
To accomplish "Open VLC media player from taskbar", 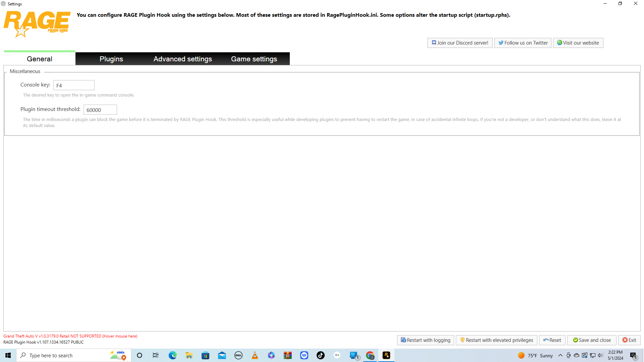I will [x=255, y=356].
